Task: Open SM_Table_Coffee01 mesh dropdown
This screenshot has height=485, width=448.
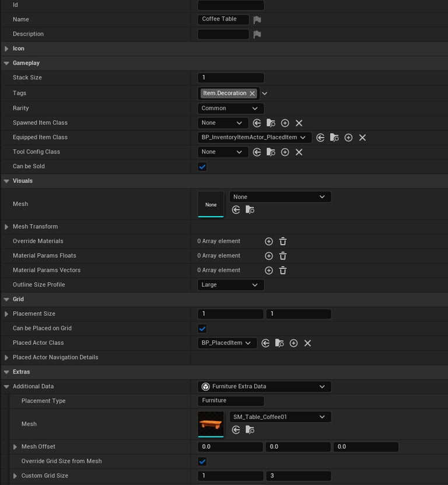Action: pyautogui.click(x=280, y=417)
